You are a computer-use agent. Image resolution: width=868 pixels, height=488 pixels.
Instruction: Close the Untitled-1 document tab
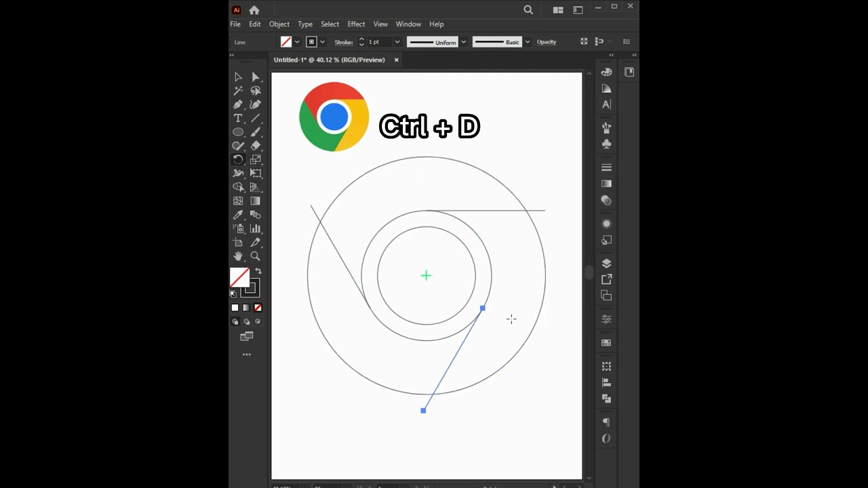point(397,60)
